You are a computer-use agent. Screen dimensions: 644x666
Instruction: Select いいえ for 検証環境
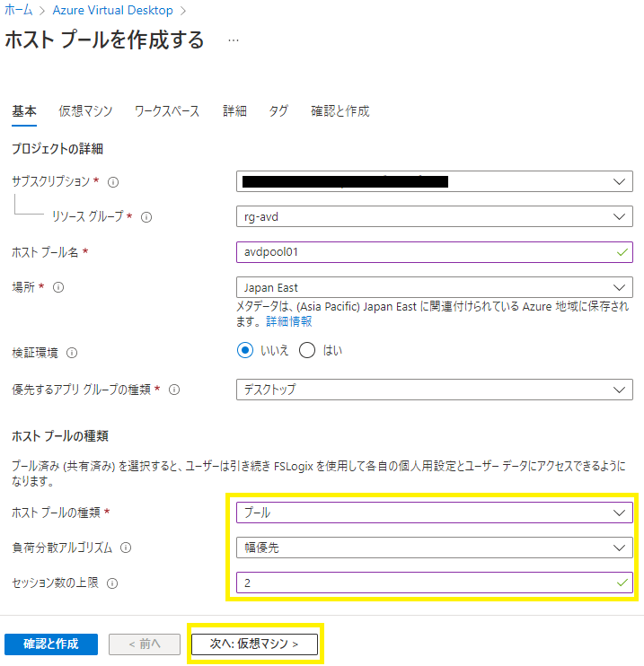pos(245,350)
